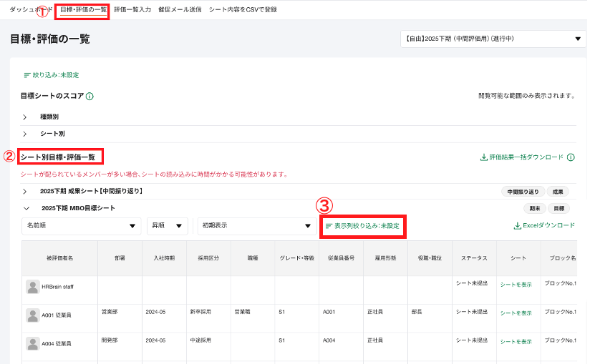Viewport: 590px width, 364px height.
Task: Click the 入社時期 column header
Action: 164,258
